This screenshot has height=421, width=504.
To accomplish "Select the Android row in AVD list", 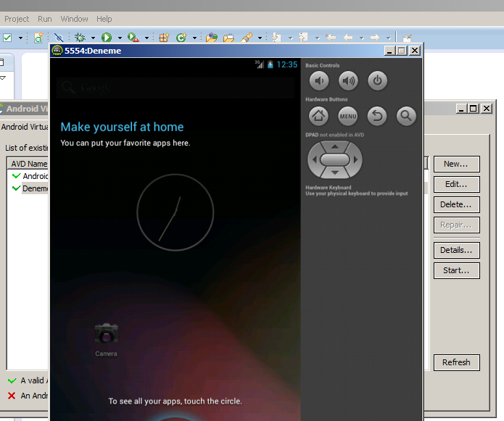I will pyautogui.click(x=29, y=176).
